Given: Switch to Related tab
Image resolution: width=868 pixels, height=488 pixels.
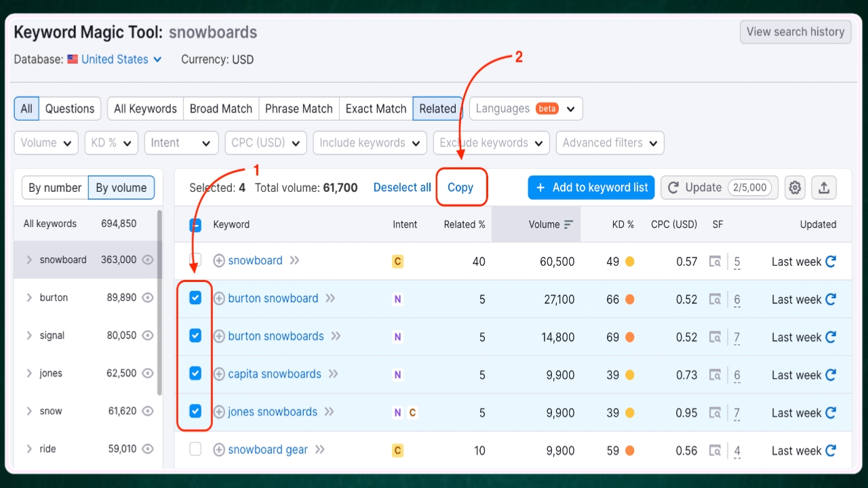Looking at the screenshot, I should click(x=438, y=108).
